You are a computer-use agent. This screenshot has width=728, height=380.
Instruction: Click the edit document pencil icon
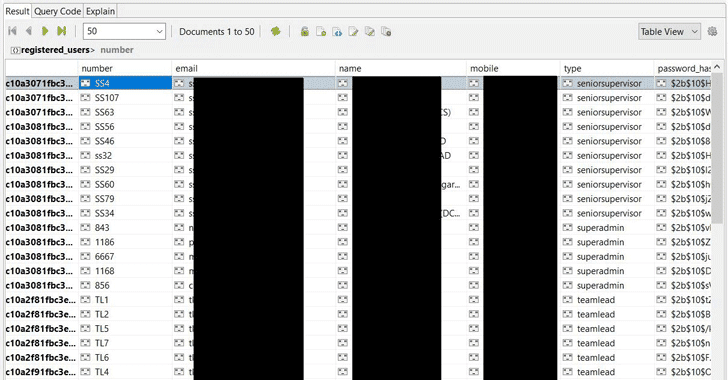[353, 32]
